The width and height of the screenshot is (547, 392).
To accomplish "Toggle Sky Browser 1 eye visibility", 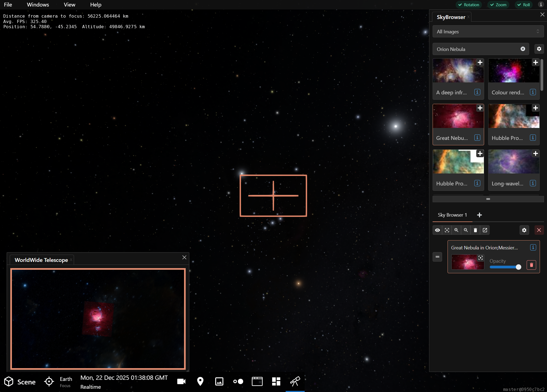I will point(437,230).
